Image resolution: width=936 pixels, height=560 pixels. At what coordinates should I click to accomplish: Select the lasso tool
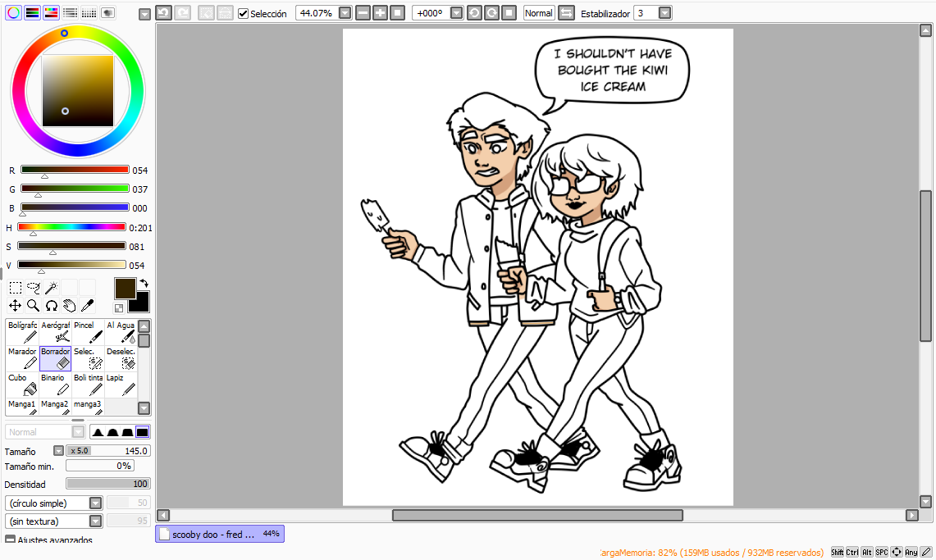click(x=34, y=288)
